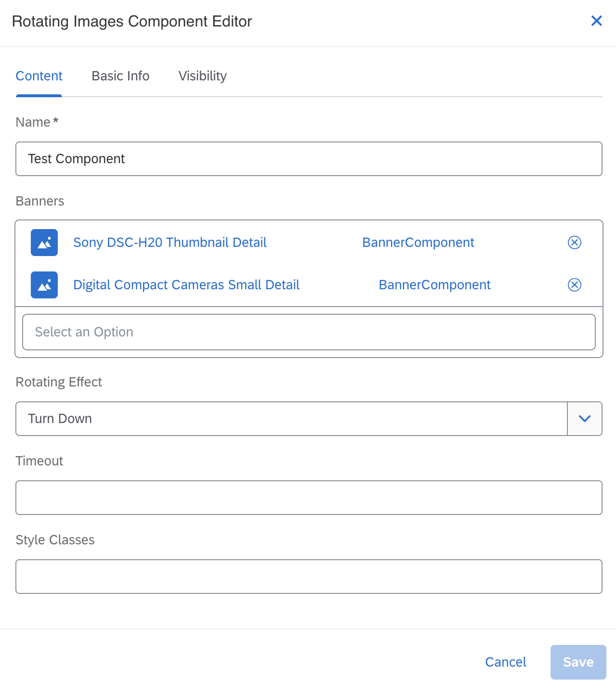The width and height of the screenshot is (616, 694).
Task: Click the empty Timeout input field
Action: pyautogui.click(x=309, y=498)
